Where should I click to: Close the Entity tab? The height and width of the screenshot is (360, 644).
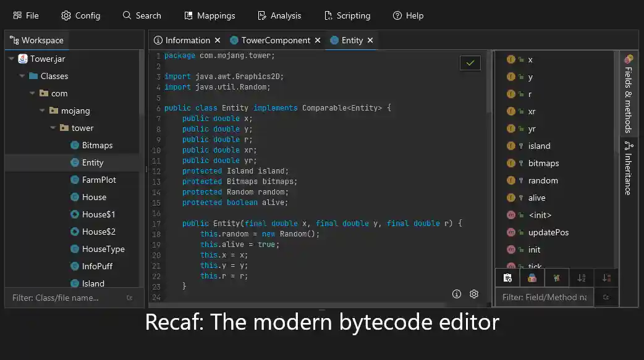pyautogui.click(x=370, y=40)
